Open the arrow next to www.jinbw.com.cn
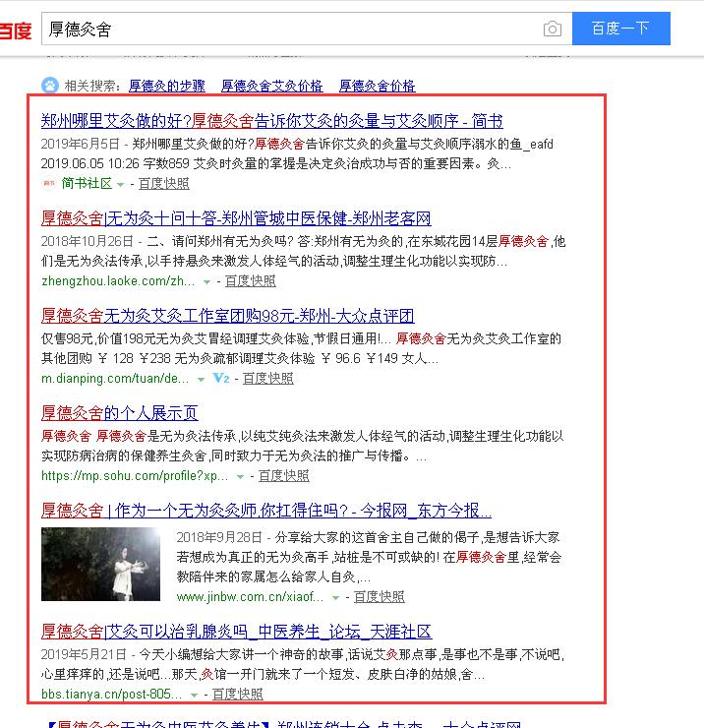704x728 pixels. (x=335, y=597)
